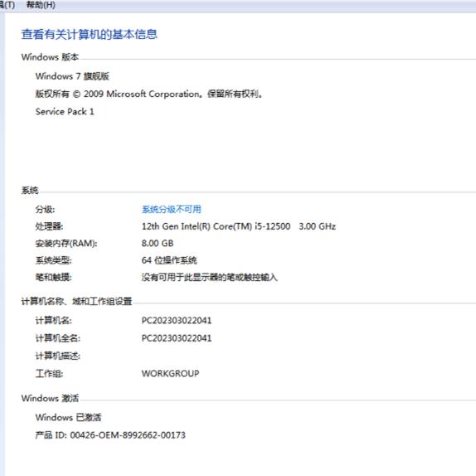476x476 pixels.
Task: Click the 分级: label
Action: (x=45, y=209)
